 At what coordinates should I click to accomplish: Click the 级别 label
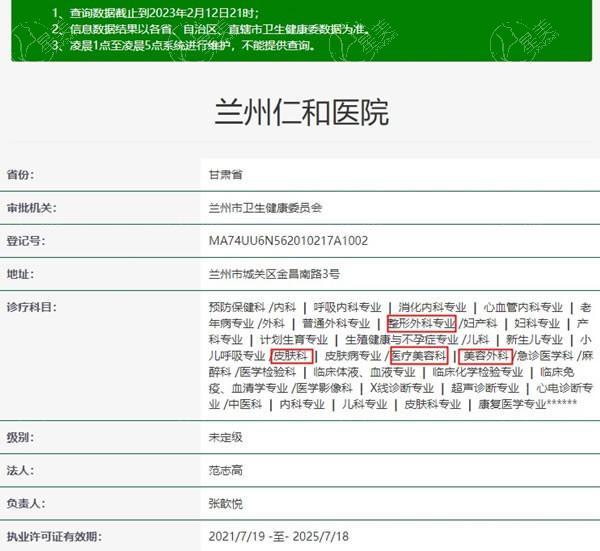(20, 437)
